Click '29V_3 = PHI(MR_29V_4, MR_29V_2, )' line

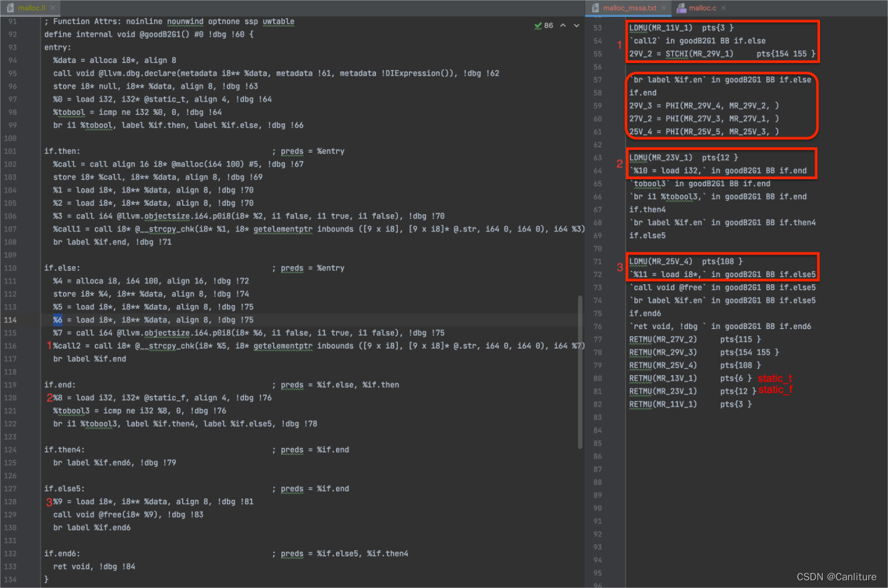click(x=704, y=106)
